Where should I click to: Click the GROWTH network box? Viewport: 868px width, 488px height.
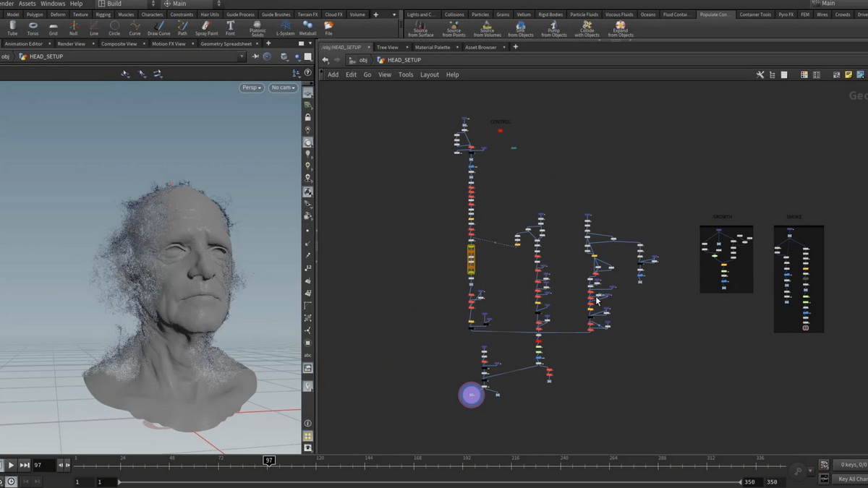point(726,259)
